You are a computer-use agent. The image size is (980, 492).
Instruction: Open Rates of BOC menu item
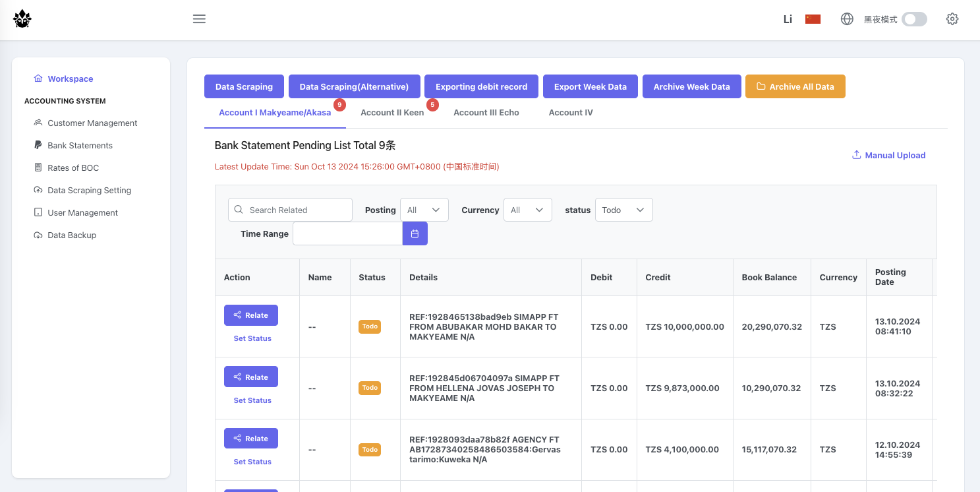(x=73, y=168)
